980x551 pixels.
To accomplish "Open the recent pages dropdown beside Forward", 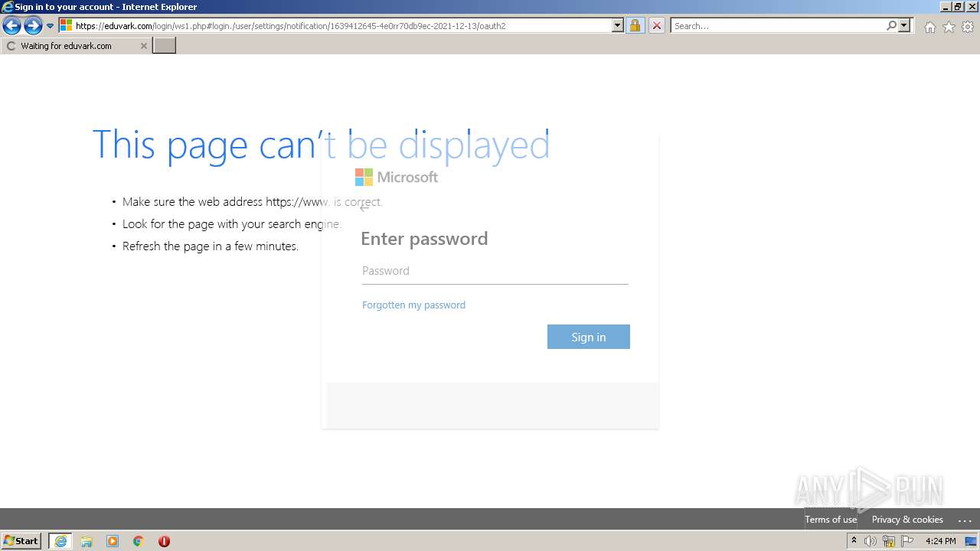I will tap(51, 26).
